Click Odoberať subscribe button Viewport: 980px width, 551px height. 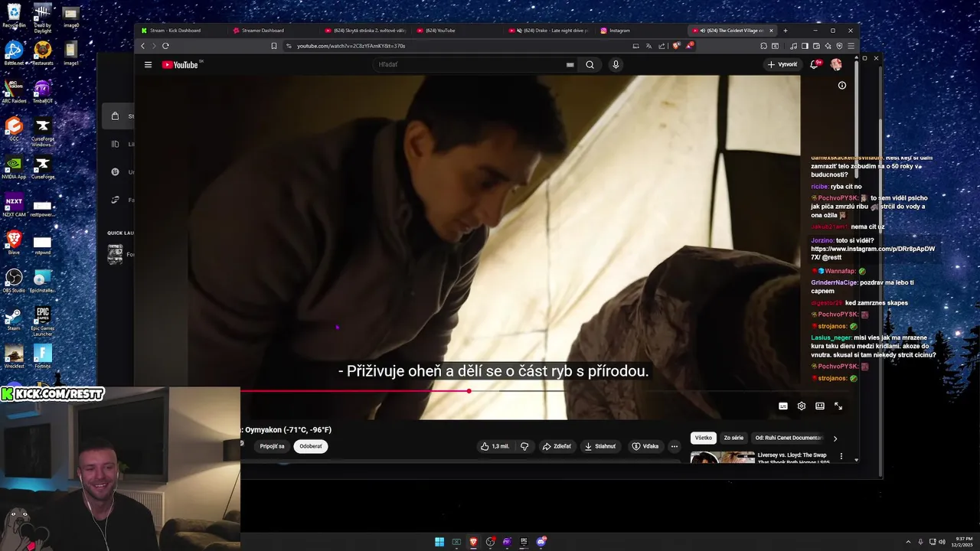311,446
